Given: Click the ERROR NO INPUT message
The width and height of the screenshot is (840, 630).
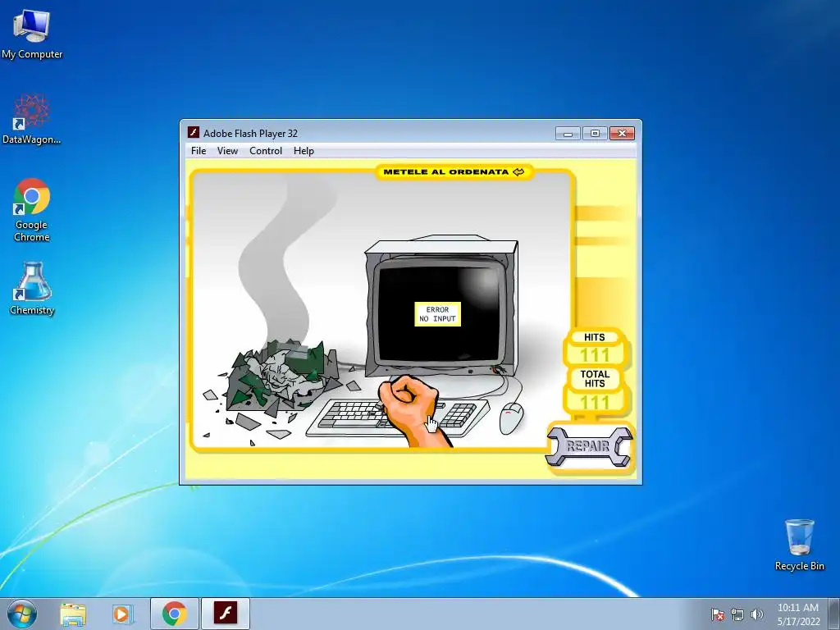Looking at the screenshot, I should (x=438, y=314).
